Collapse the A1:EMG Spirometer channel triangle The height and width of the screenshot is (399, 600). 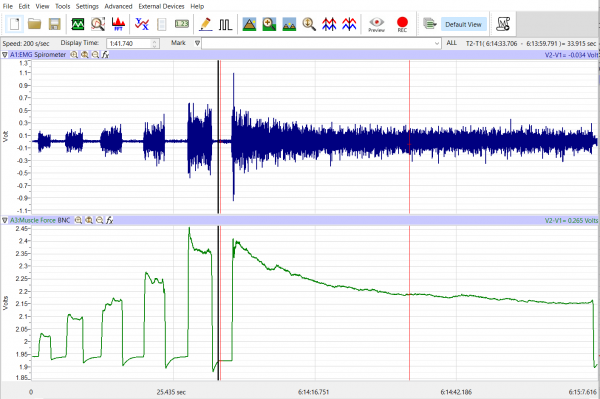click(x=5, y=55)
